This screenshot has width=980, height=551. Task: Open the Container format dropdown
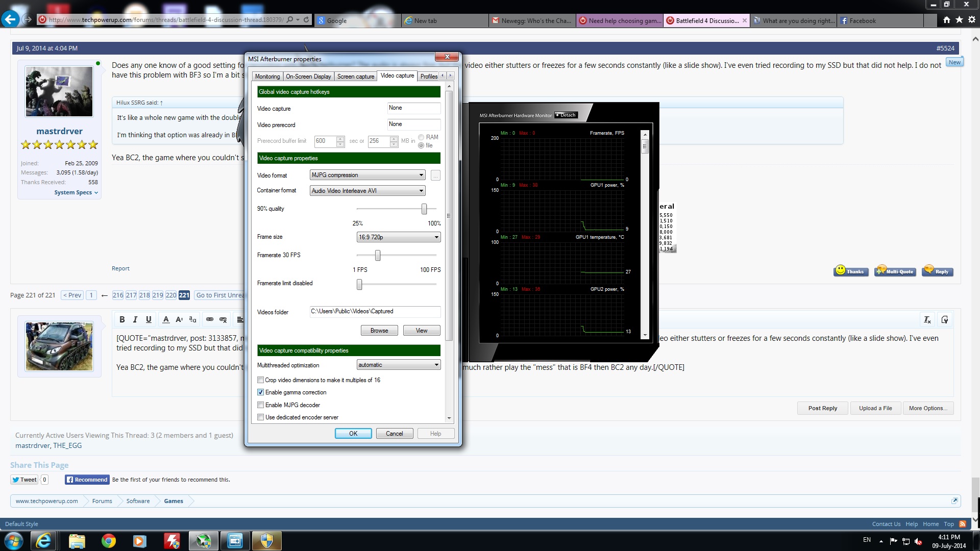367,191
